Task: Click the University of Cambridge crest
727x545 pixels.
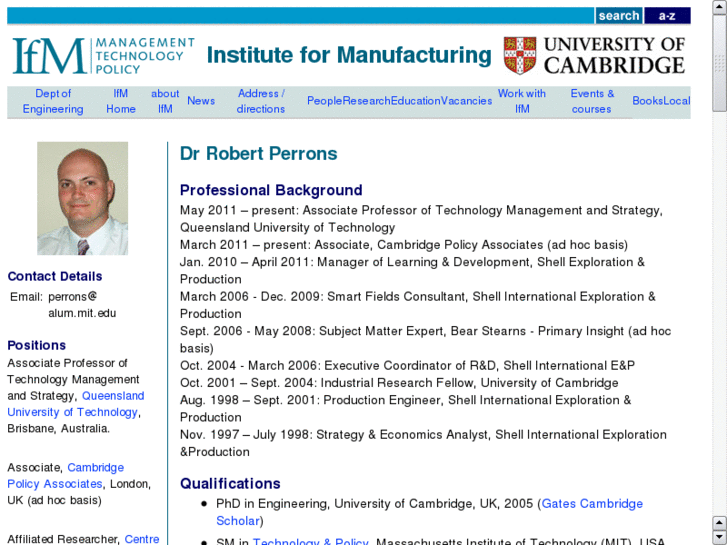Action: tap(520, 55)
